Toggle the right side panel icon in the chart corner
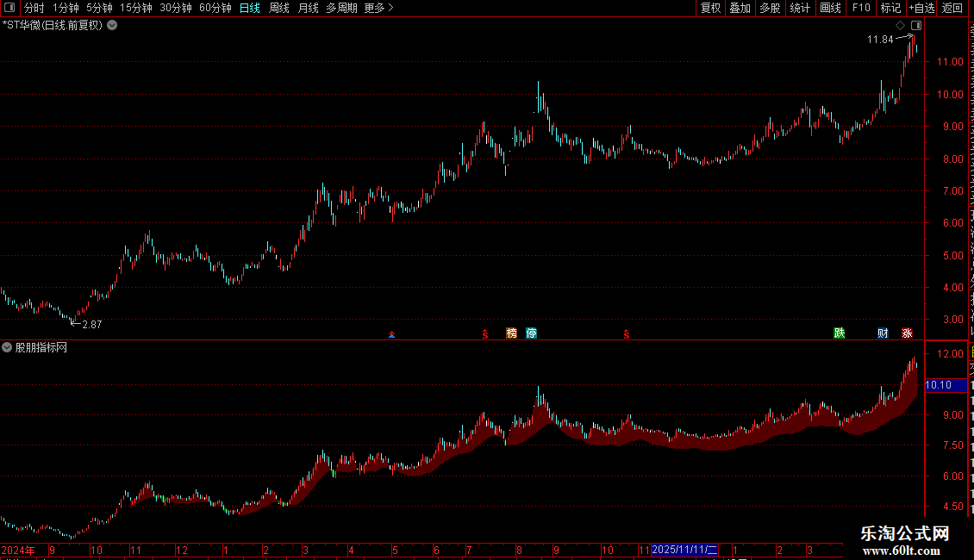Screen dimensions: 974x560 (916, 26)
